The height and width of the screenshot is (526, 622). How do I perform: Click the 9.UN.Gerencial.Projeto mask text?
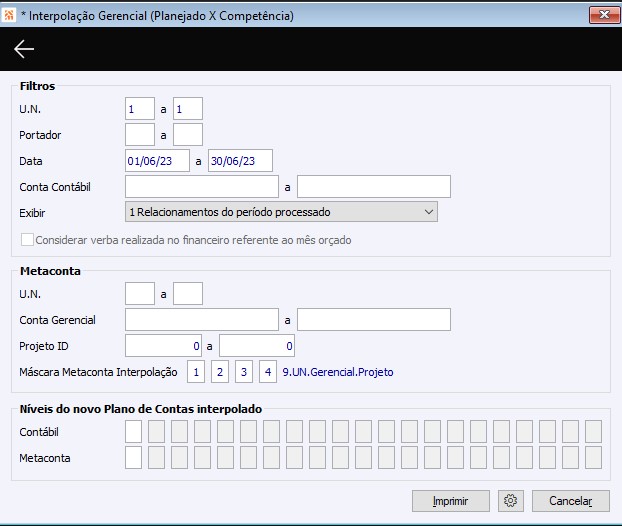[338, 372]
